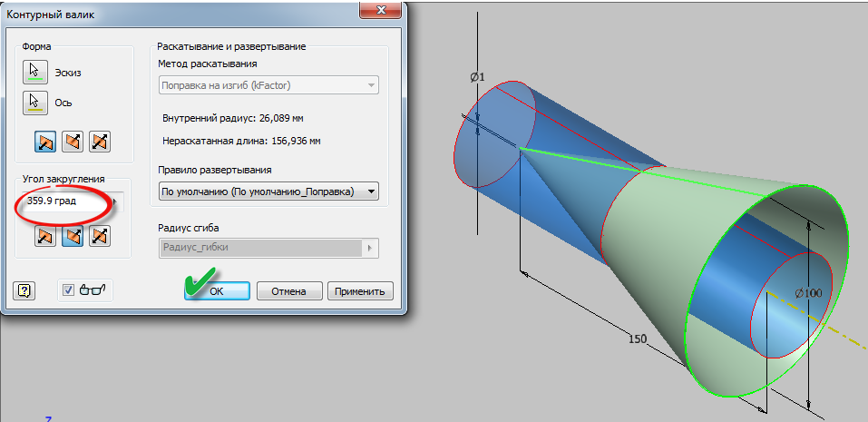
Task: Expand arrow beside 359.9 град angle field
Action: coord(115,201)
